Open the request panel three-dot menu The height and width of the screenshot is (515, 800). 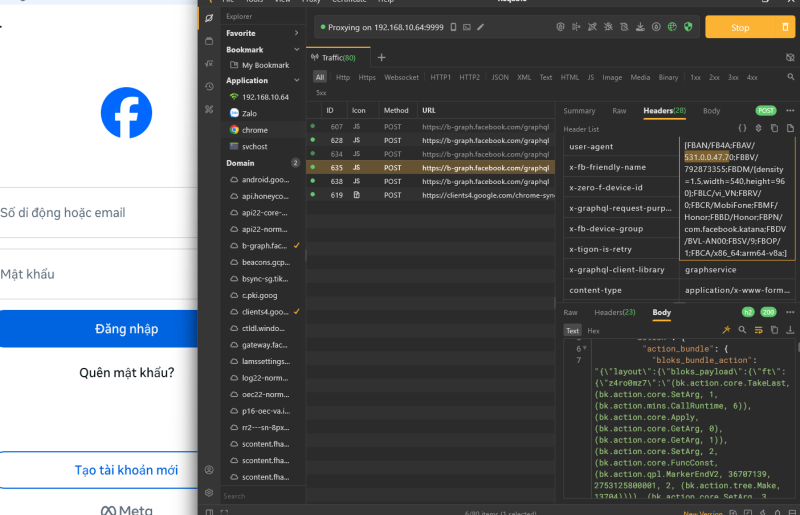pos(790,111)
